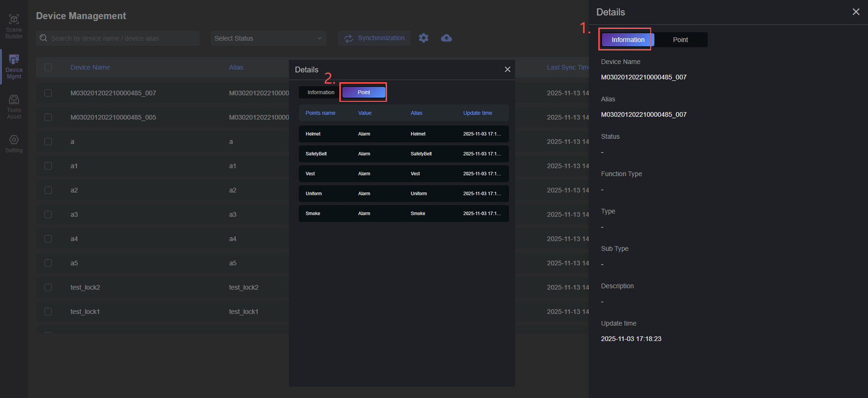Check the select-all checkbox in table header
This screenshot has width=868, height=398.
(x=48, y=67)
